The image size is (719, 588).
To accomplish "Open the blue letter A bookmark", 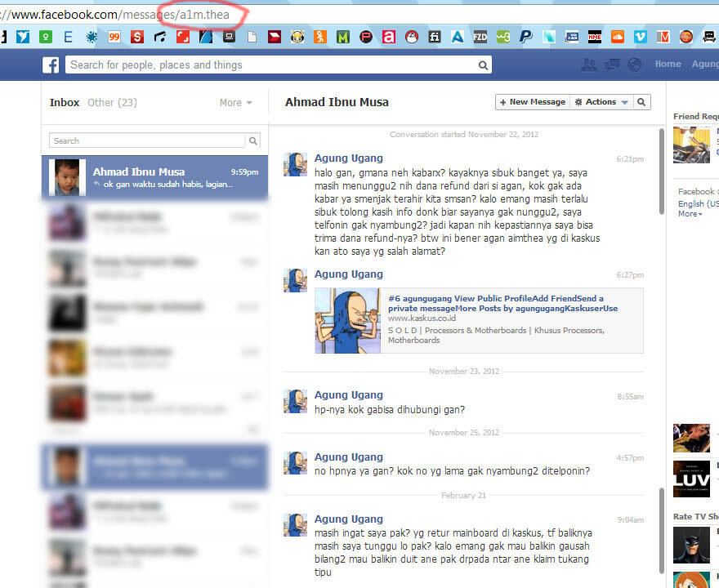I will point(458,37).
